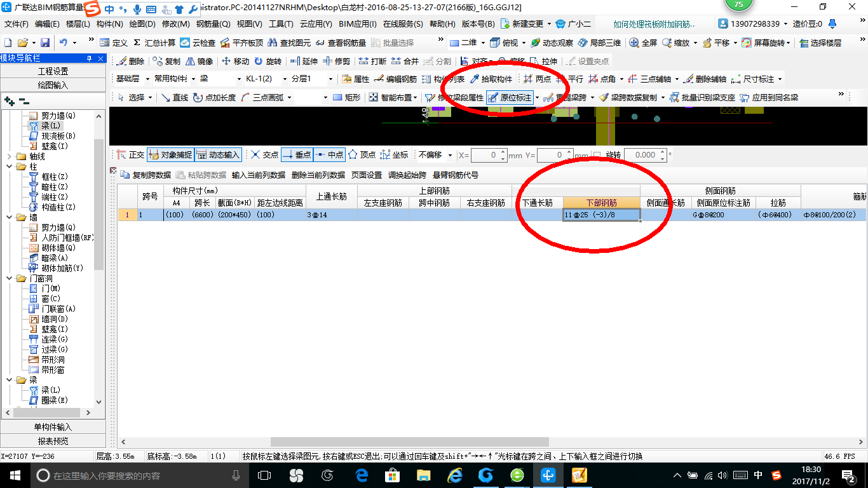Select the 延伸 extend tool
This screenshot has height=488, width=868.
pyautogui.click(x=304, y=62)
